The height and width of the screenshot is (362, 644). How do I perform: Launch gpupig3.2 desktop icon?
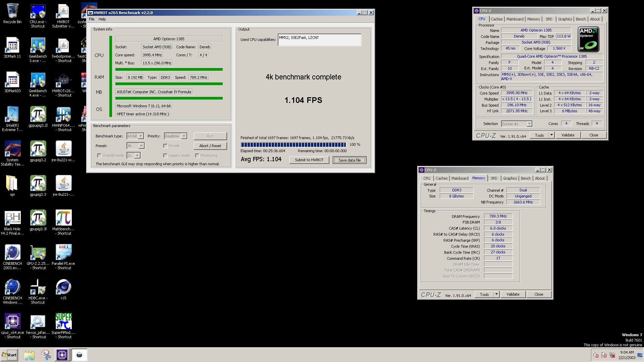point(38,152)
